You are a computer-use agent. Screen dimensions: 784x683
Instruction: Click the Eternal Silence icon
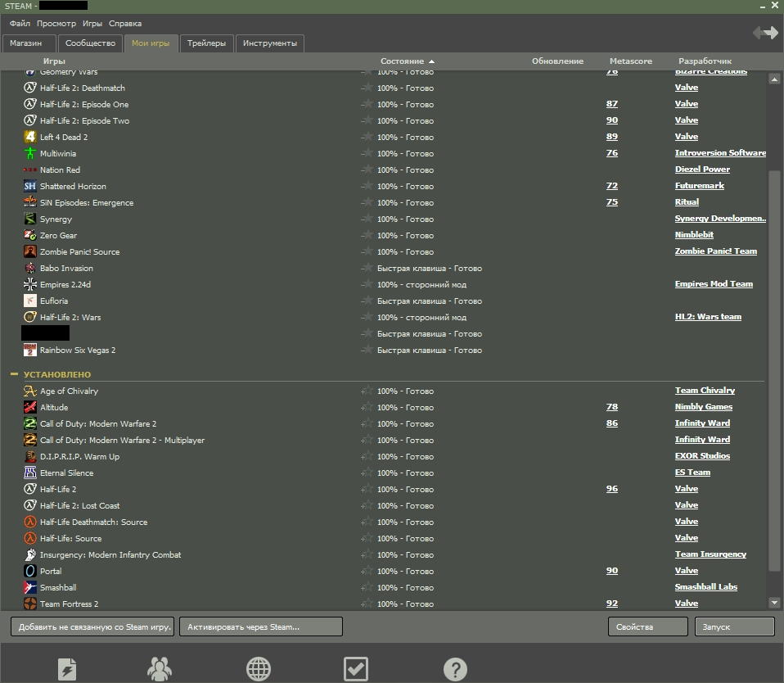pos(30,473)
